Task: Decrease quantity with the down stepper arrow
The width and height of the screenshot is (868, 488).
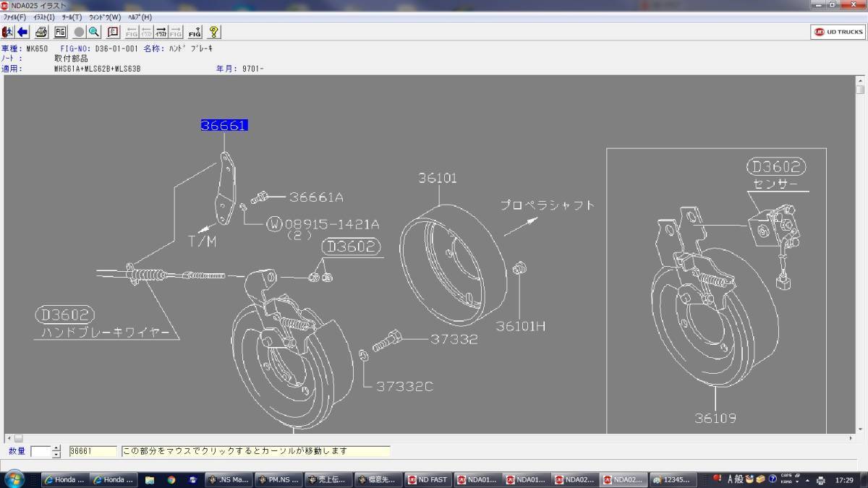Action: click(x=56, y=455)
